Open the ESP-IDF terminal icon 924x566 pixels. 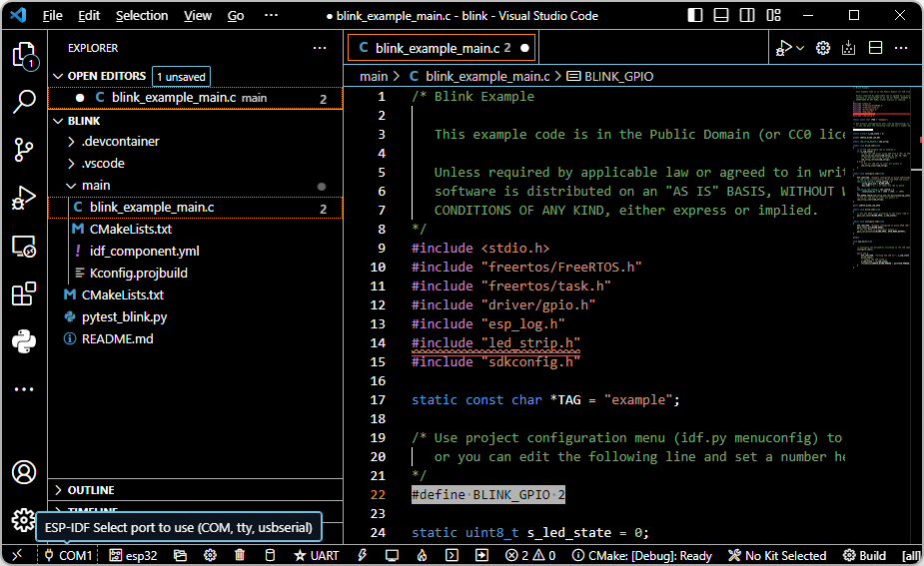(452, 555)
